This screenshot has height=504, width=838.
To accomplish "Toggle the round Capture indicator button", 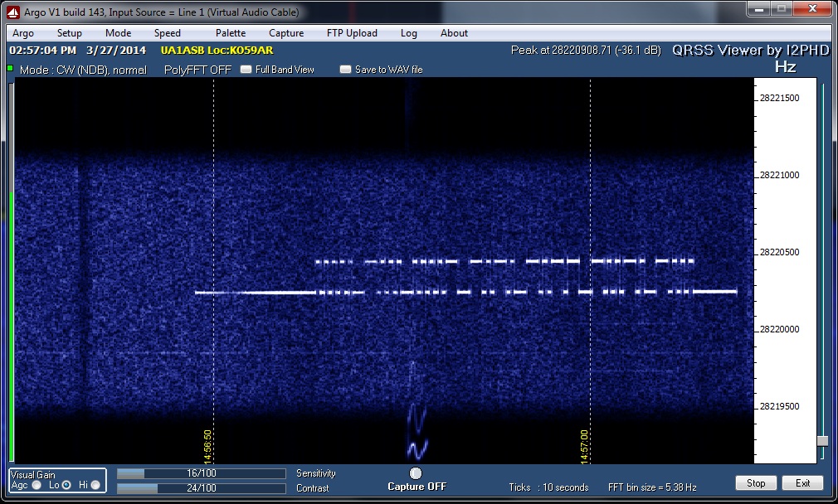I will [x=416, y=473].
